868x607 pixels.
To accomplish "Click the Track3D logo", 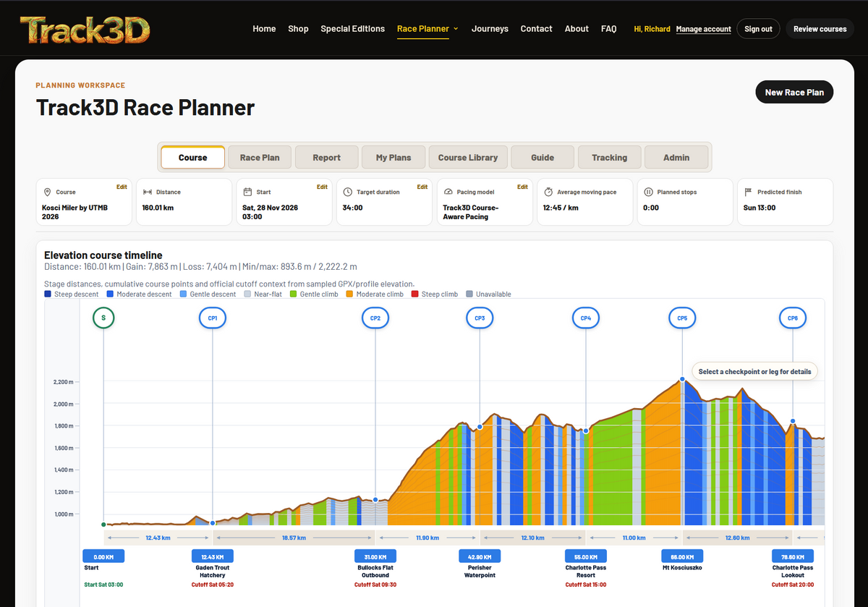I will click(x=85, y=30).
